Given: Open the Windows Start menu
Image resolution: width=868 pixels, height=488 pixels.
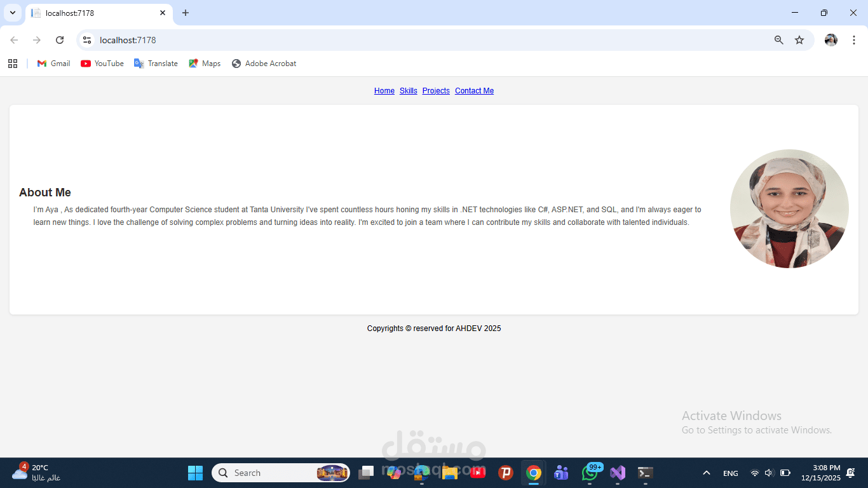Looking at the screenshot, I should 195,473.
